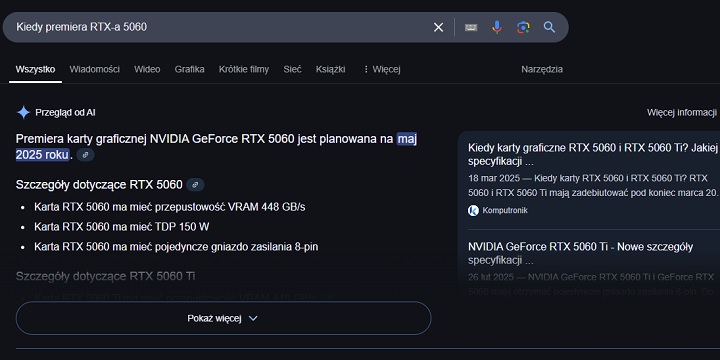Open the Wiadomości tab
Screen dimensions: 720x360
(x=95, y=69)
